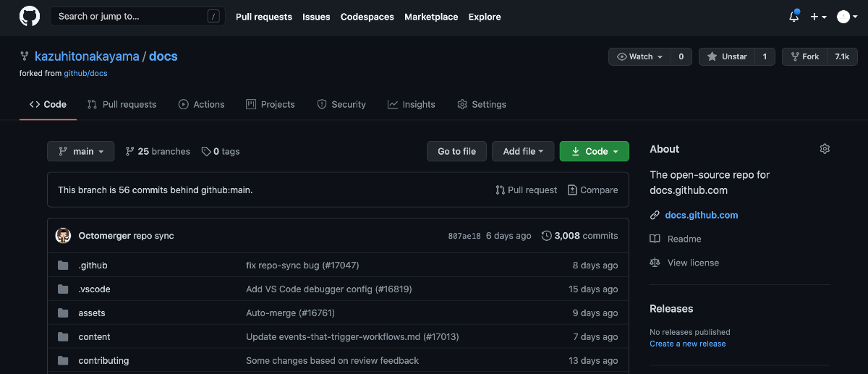The height and width of the screenshot is (374, 868).
Task: Open the Add file dropdown
Action: [x=523, y=151]
